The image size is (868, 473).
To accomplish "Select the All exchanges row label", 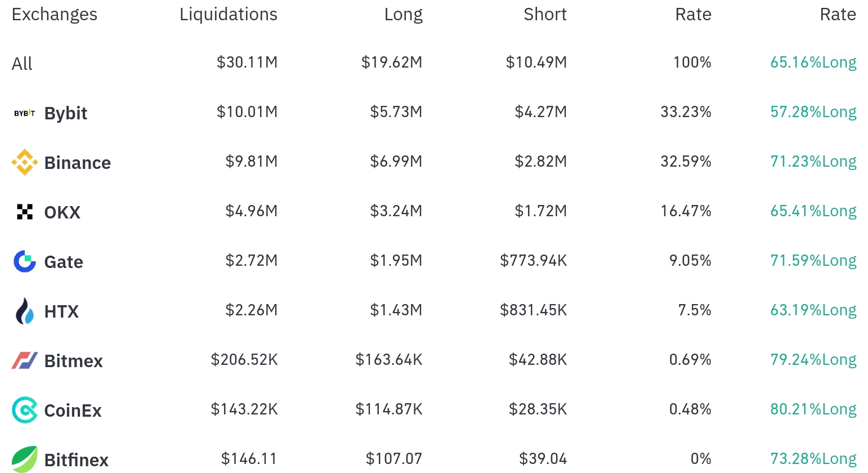I will [22, 64].
